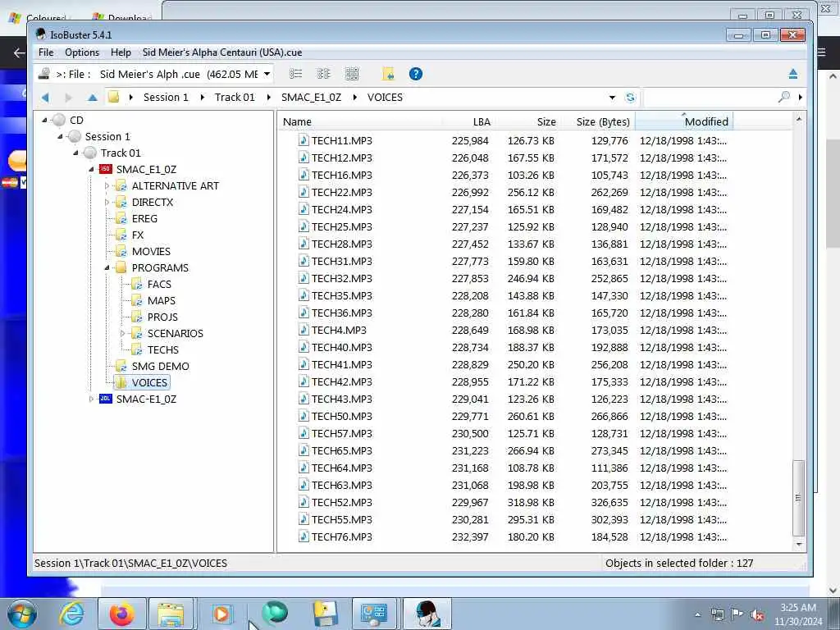Image resolution: width=840 pixels, height=630 pixels.
Task: Click the TECH76.MP3 audio file icon
Action: pos(304,536)
